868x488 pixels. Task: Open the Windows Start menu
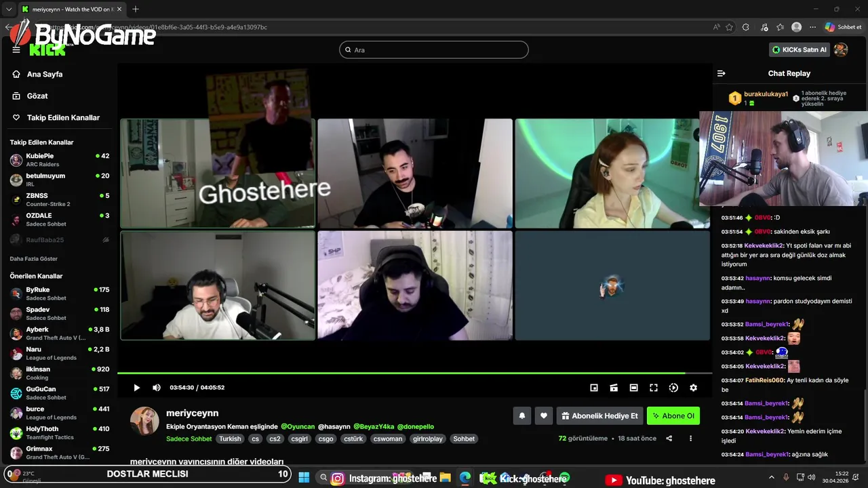click(304, 478)
